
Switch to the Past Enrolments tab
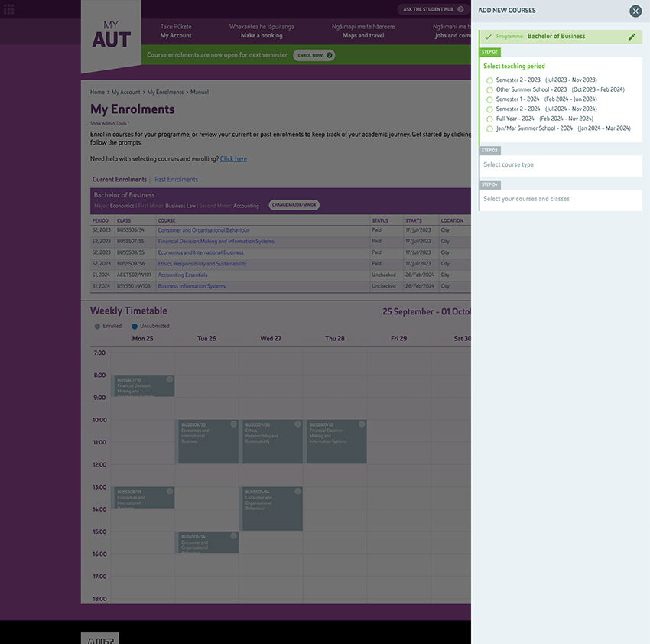[x=176, y=180]
